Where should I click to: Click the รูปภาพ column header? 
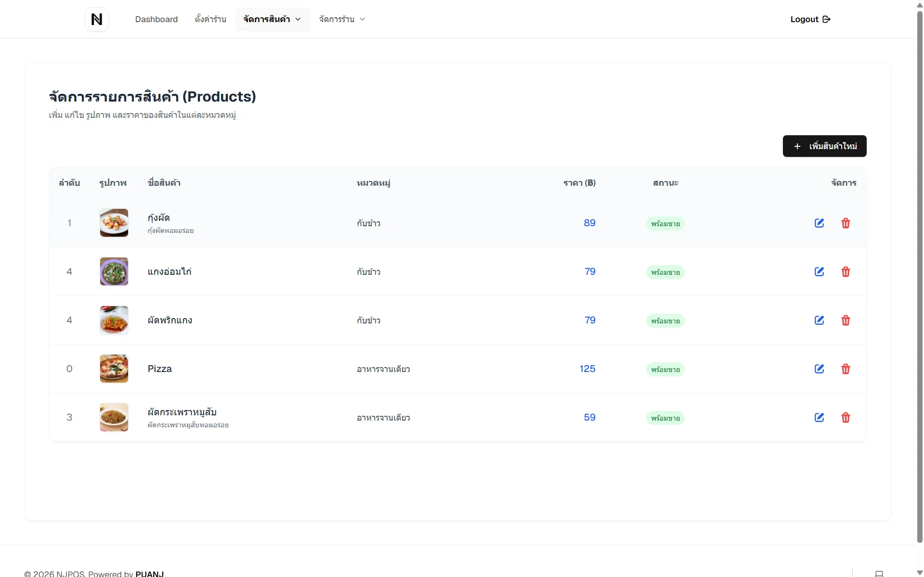point(113,183)
